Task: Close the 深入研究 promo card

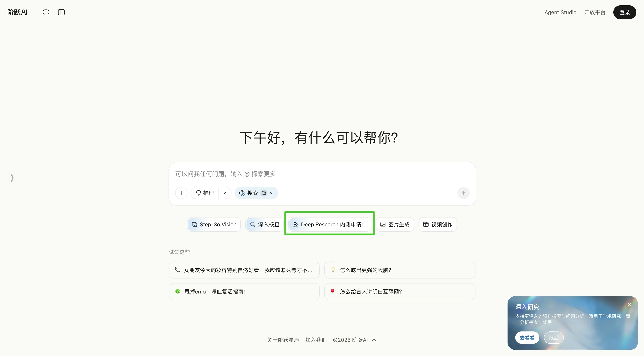Action: pos(629,304)
